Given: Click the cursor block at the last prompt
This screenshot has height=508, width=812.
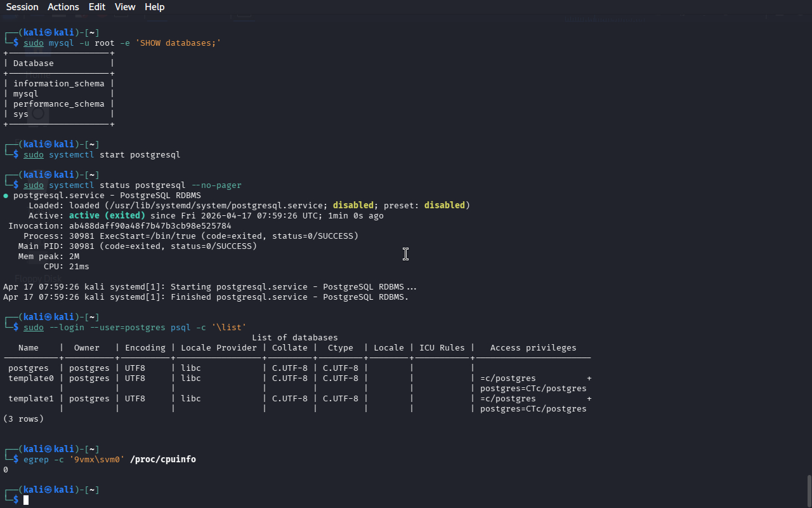Looking at the screenshot, I should 26,500.
